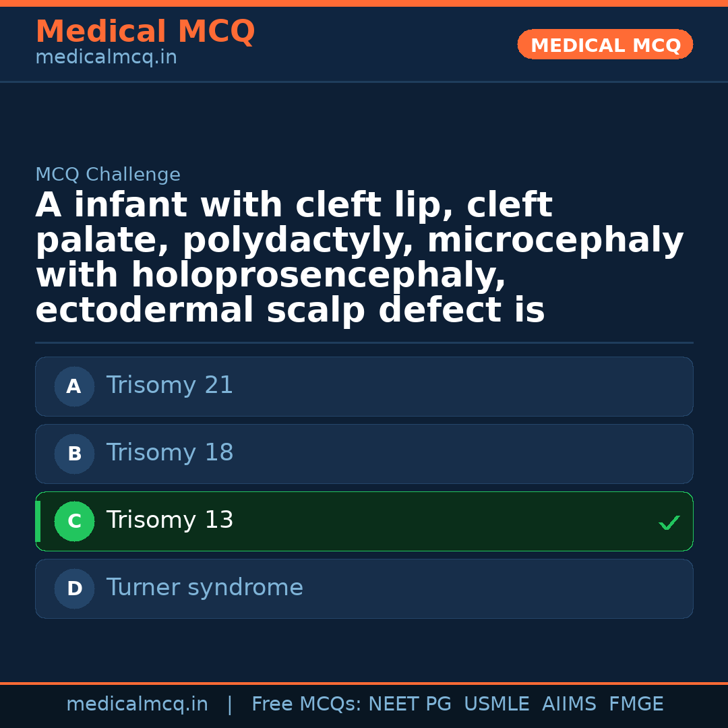Open the medicalmcq.in link in the footer

tap(137, 704)
